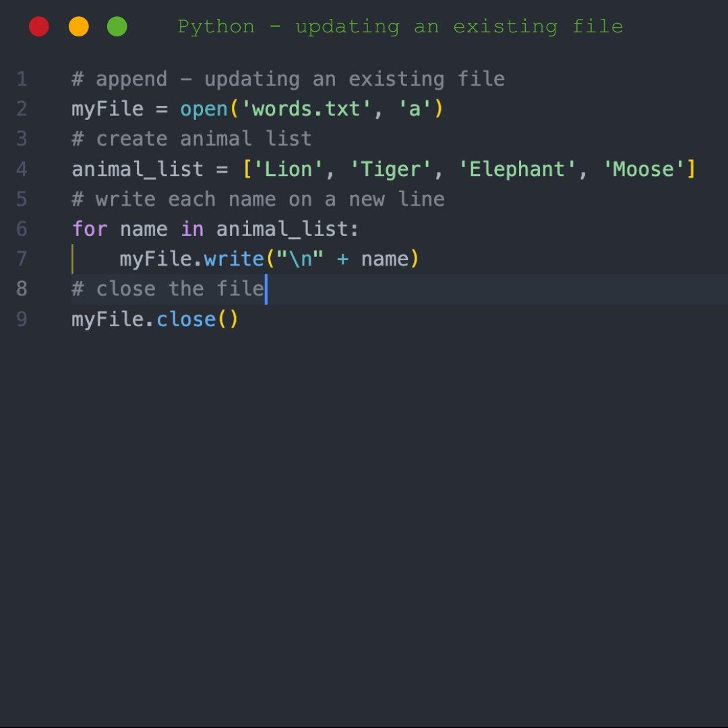
Task: Click the red close window dot
Action: 39,26
